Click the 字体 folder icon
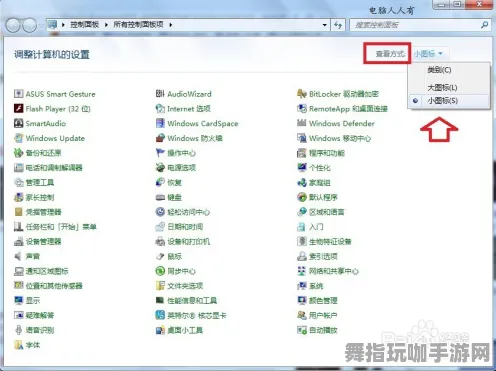This screenshot has height=371, width=496. point(18,345)
